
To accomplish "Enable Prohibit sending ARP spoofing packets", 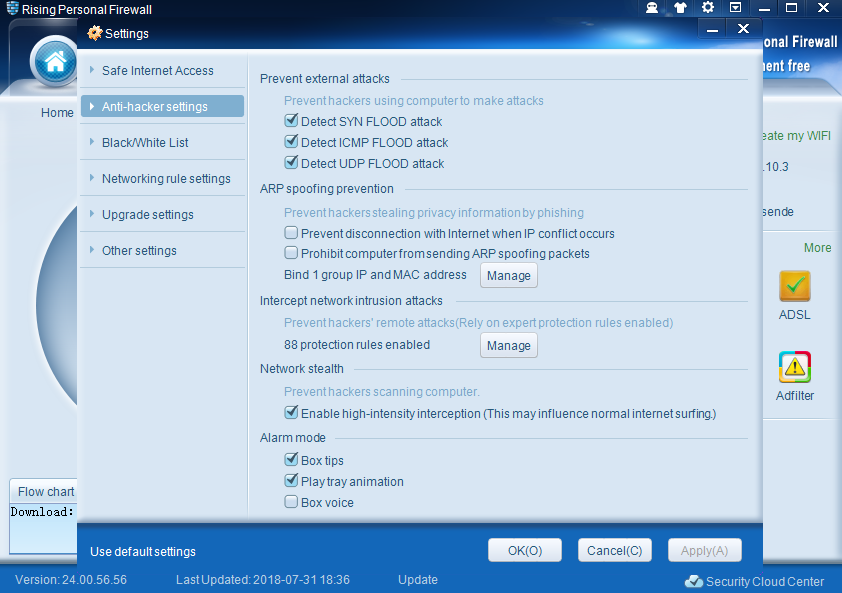I will pos(291,252).
